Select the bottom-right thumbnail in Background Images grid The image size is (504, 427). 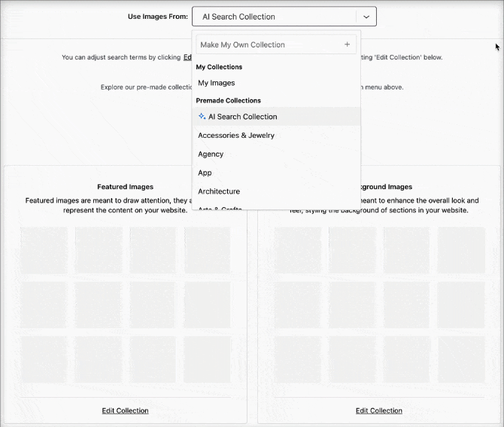tap(462, 358)
